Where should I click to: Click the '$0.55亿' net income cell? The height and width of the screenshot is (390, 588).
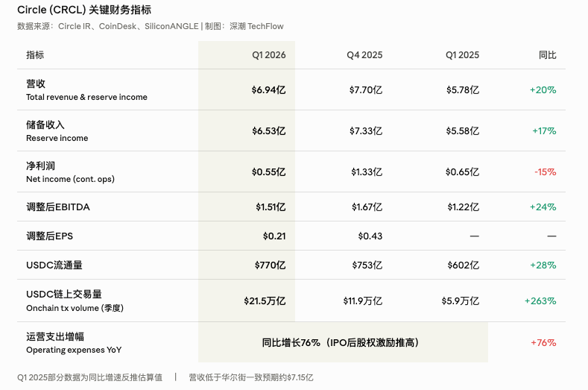point(268,172)
